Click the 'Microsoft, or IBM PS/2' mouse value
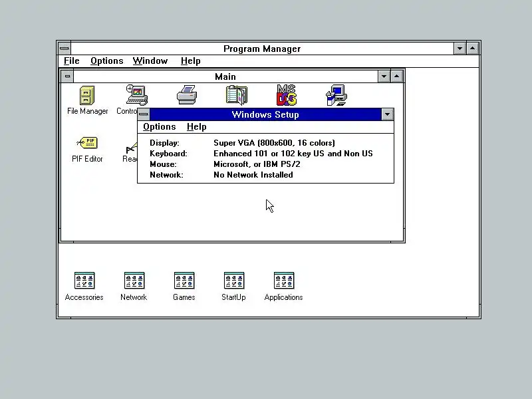Viewport: 532px width, 399px height. point(257,164)
